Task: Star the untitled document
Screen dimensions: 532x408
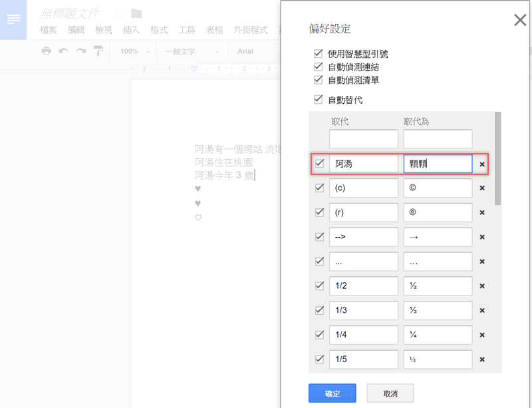Action: coord(118,13)
